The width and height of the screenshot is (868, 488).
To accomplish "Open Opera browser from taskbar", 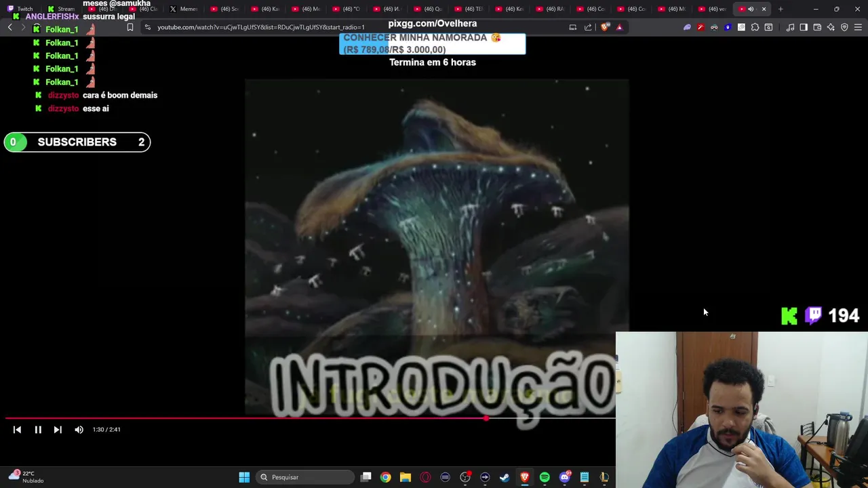I will pyautogui.click(x=425, y=477).
